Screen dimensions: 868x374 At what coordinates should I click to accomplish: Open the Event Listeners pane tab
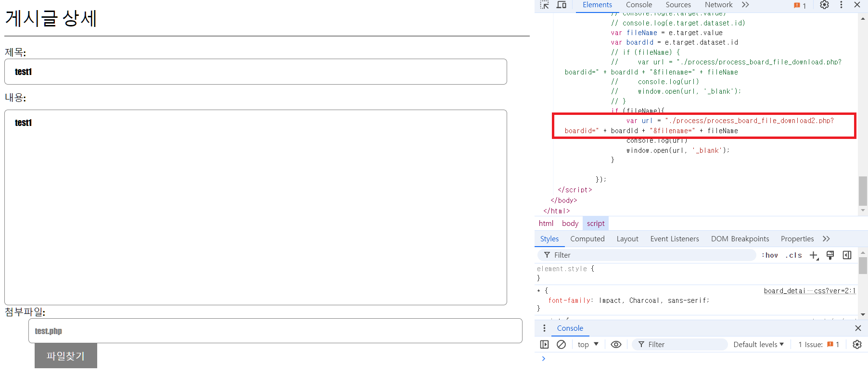[675, 239]
